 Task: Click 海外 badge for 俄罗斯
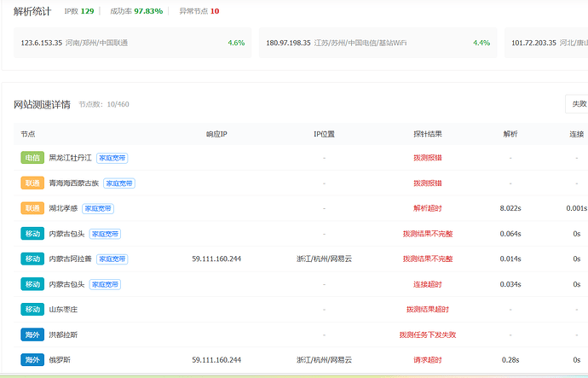pyautogui.click(x=32, y=360)
